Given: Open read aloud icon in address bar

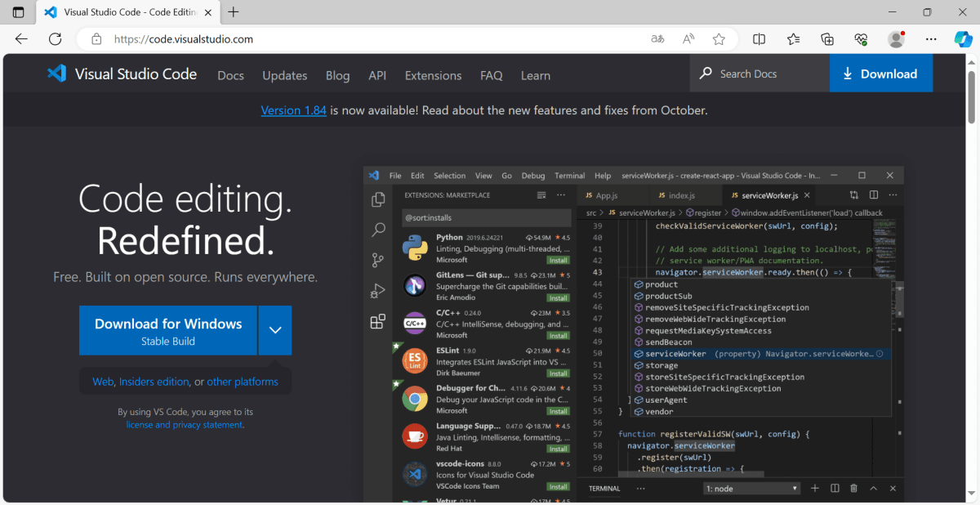Looking at the screenshot, I should [x=688, y=39].
